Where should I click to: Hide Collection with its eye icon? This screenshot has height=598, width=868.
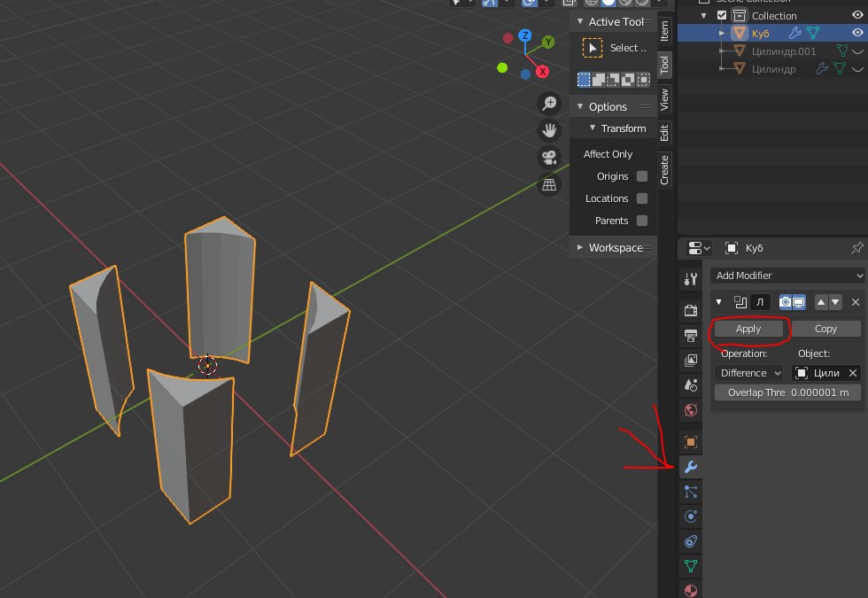(x=857, y=16)
